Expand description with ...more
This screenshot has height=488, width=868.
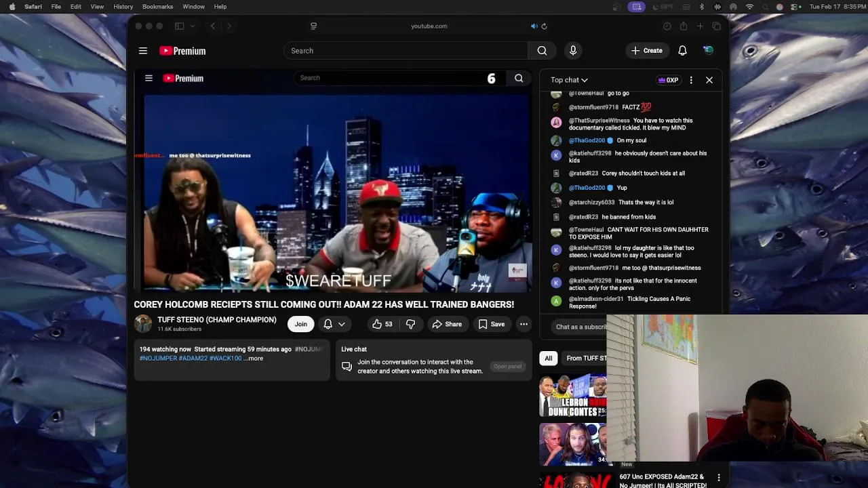coord(254,359)
